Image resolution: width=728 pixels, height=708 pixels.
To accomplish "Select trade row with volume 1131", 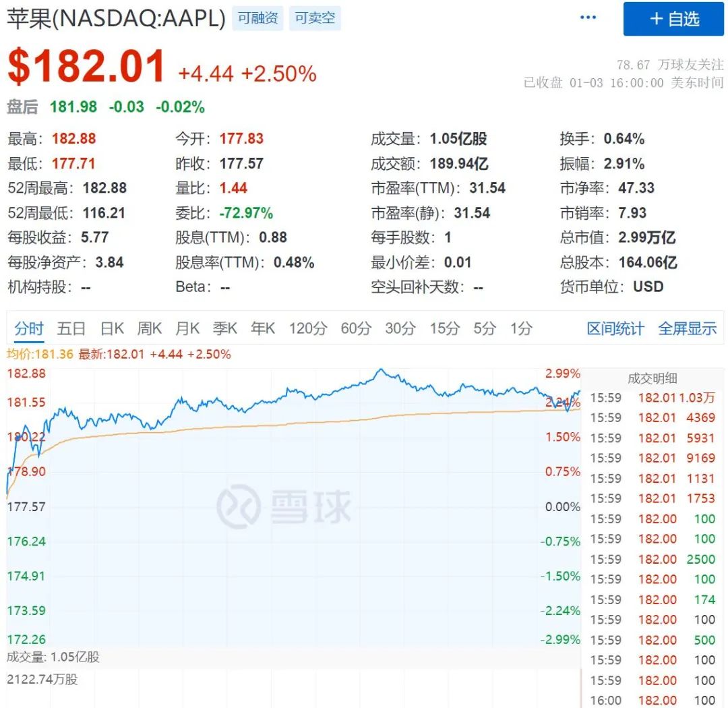I will pyautogui.click(x=653, y=479).
